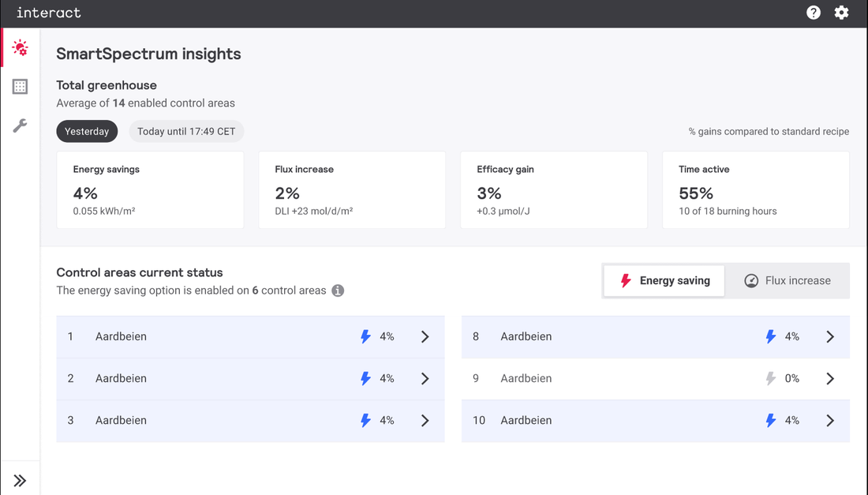868x495 pixels.
Task: Open control area 3 details chevron
Action: click(425, 421)
